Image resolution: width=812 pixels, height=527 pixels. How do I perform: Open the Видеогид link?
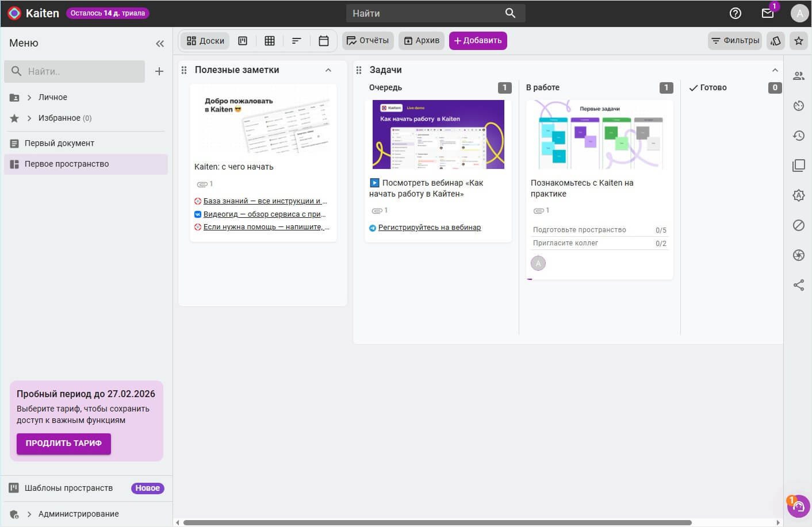point(265,214)
